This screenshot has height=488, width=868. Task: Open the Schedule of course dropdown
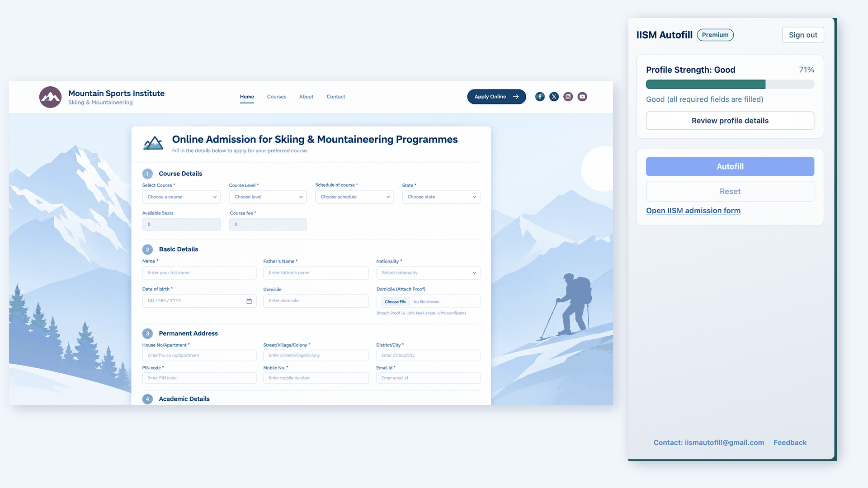pos(354,197)
